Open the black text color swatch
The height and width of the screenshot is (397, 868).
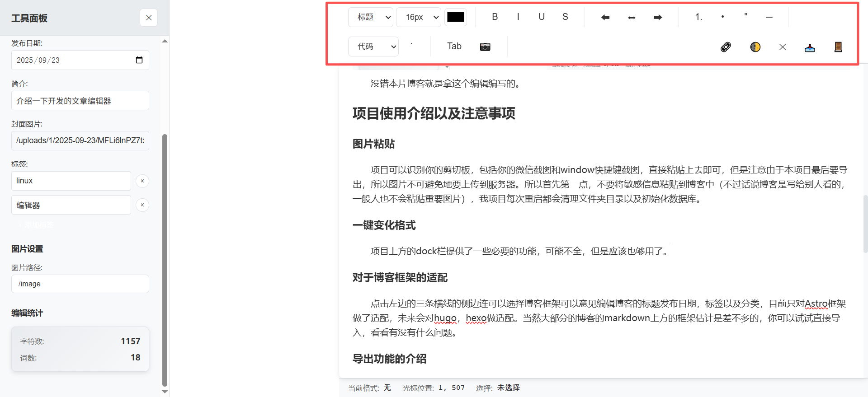click(455, 17)
